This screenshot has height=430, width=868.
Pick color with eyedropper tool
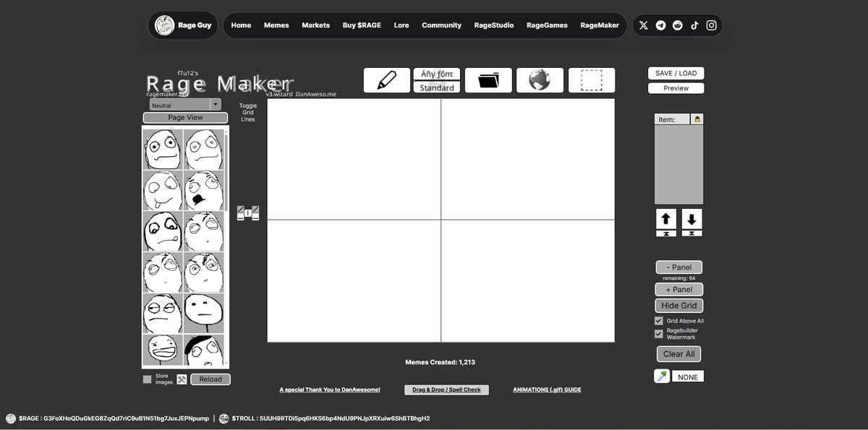(662, 376)
